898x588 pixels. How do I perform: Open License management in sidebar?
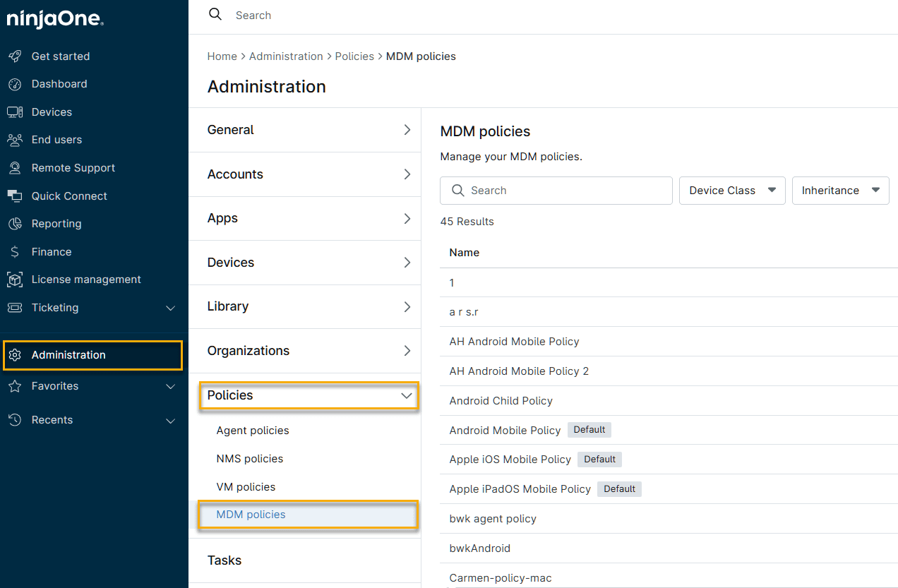[x=86, y=280]
